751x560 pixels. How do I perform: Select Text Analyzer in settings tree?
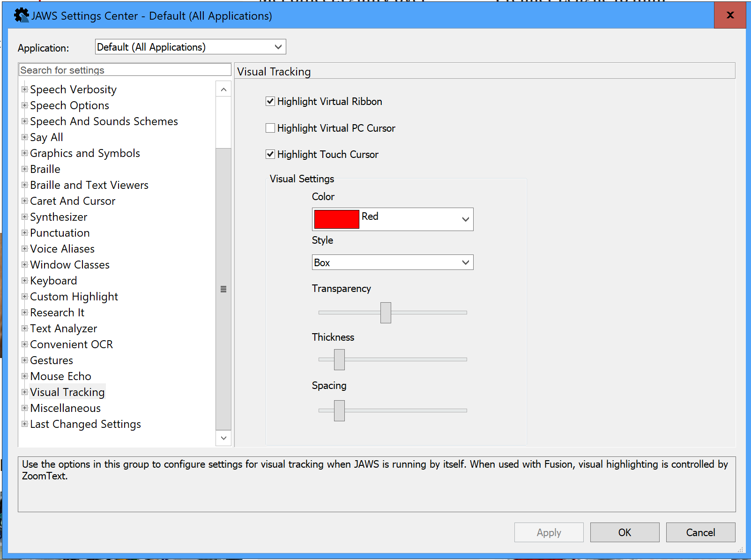(64, 329)
